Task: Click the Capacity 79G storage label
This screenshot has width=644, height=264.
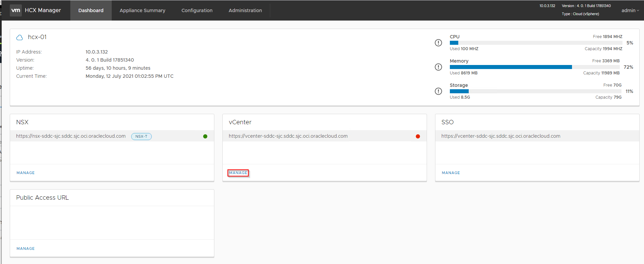Action: 609,97
